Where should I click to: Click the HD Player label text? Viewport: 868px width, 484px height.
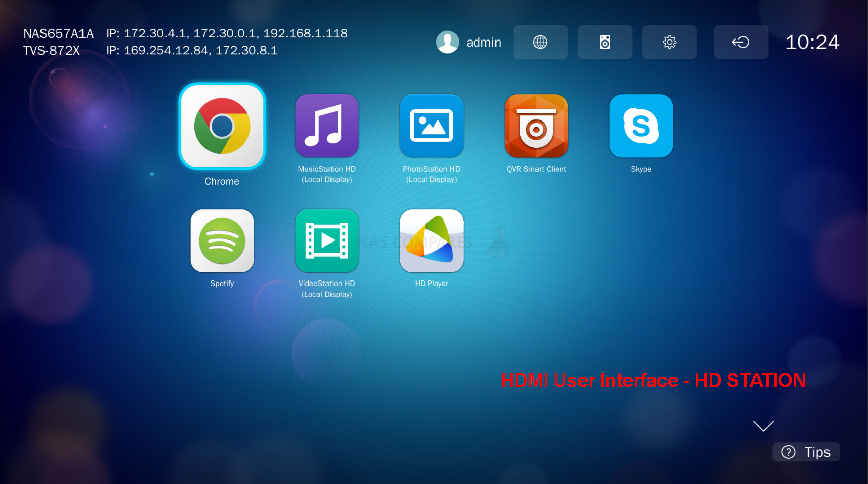click(432, 284)
